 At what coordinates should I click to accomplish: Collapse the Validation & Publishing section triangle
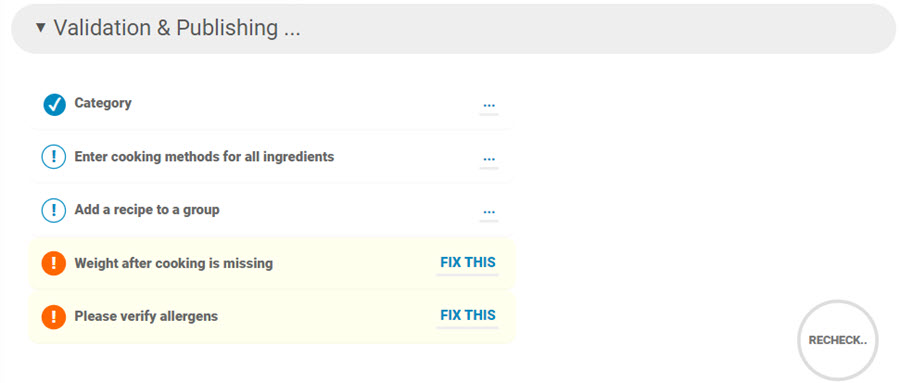40,27
